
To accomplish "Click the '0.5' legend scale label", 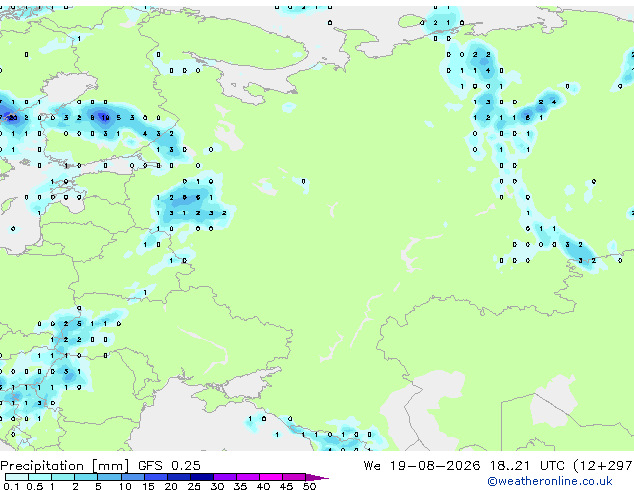I will 35,486.
